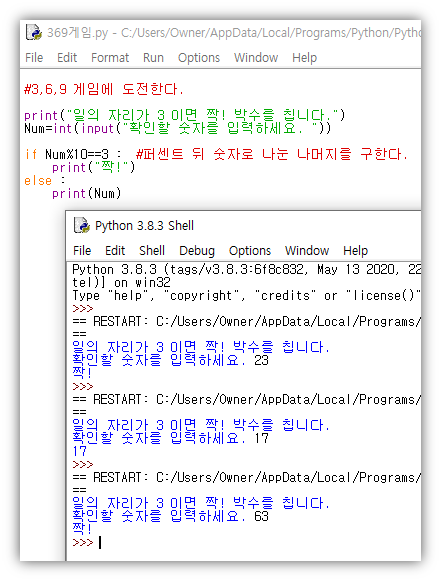441x581 pixels.
Task: Click the 'print(Num)' code line
Action: pyautogui.click(x=87, y=193)
